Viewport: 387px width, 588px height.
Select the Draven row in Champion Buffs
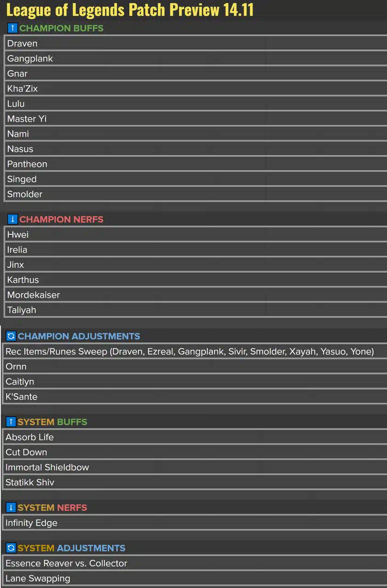point(196,43)
